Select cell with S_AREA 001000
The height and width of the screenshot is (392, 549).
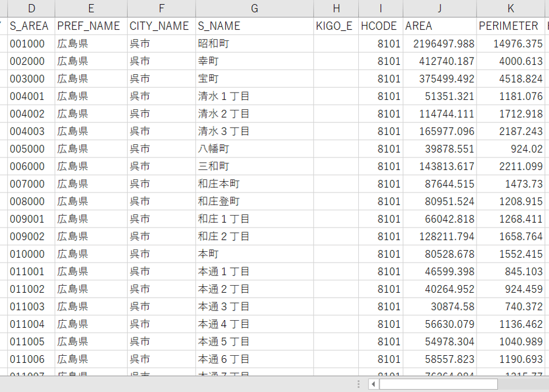point(31,44)
